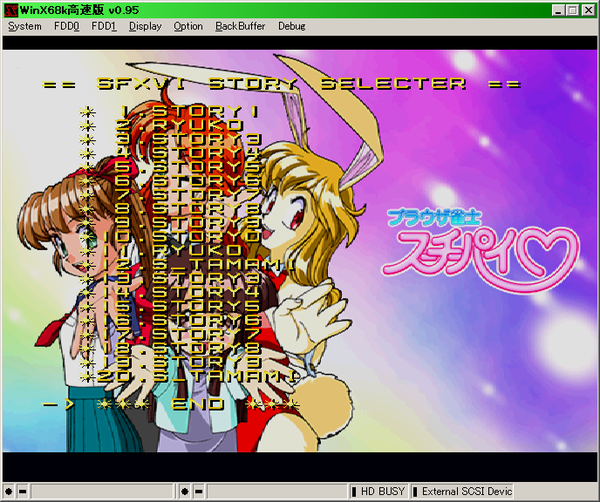The height and width of the screenshot is (502, 600).
Task: Click the first drive's disk name field
Action: (x=100, y=493)
